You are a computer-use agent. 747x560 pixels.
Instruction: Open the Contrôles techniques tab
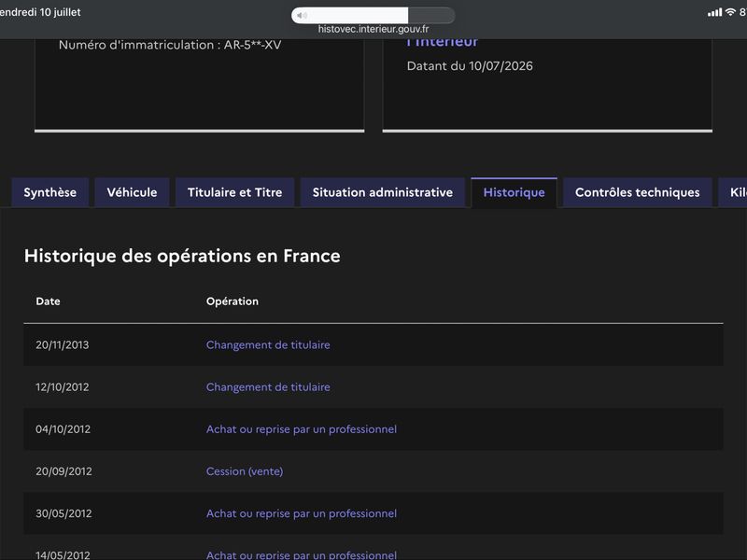point(638,192)
